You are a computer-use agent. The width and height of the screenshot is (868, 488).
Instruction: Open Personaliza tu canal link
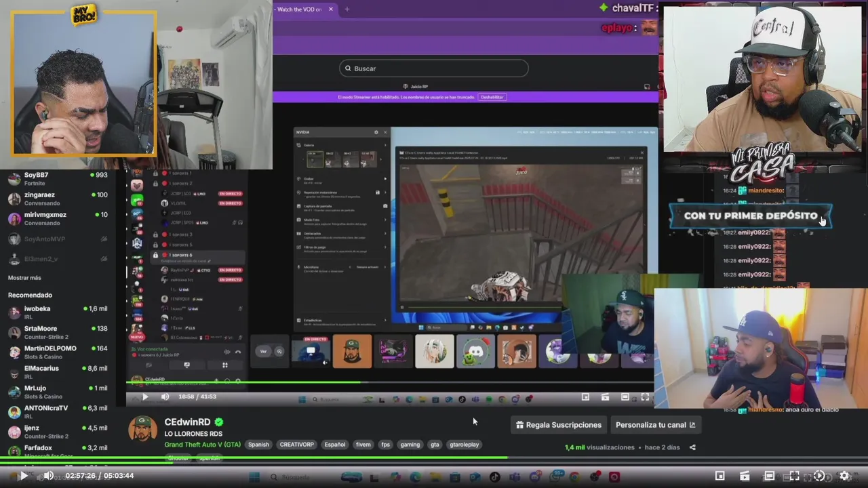(655, 425)
